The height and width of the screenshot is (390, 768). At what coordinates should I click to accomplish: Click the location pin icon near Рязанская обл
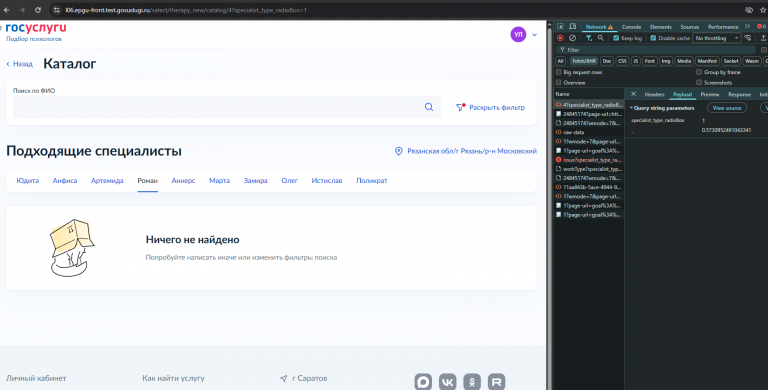tap(399, 151)
